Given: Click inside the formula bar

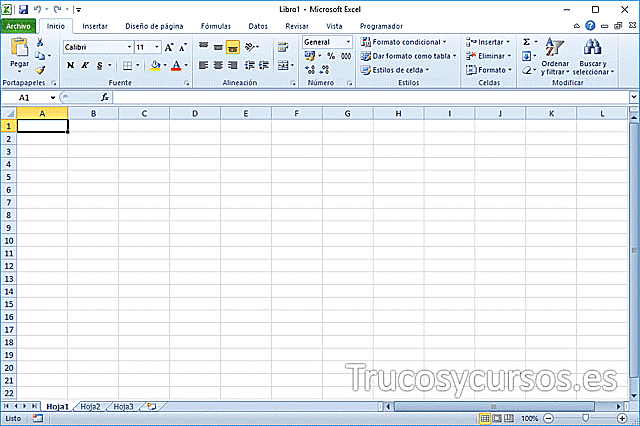Looking at the screenshot, I should (371, 98).
